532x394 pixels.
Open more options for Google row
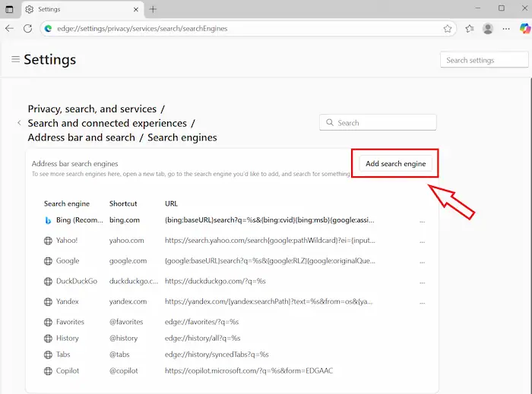423,261
